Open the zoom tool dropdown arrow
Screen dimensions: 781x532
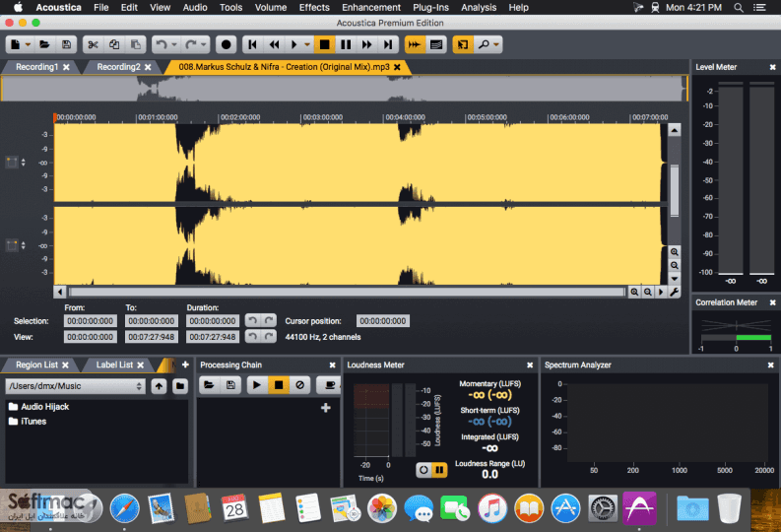click(x=496, y=45)
